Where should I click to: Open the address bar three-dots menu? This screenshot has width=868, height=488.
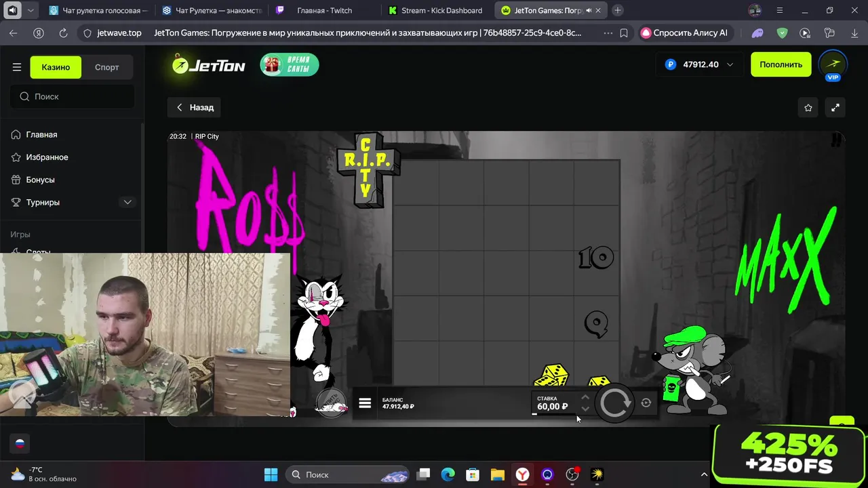(x=608, y=33)
